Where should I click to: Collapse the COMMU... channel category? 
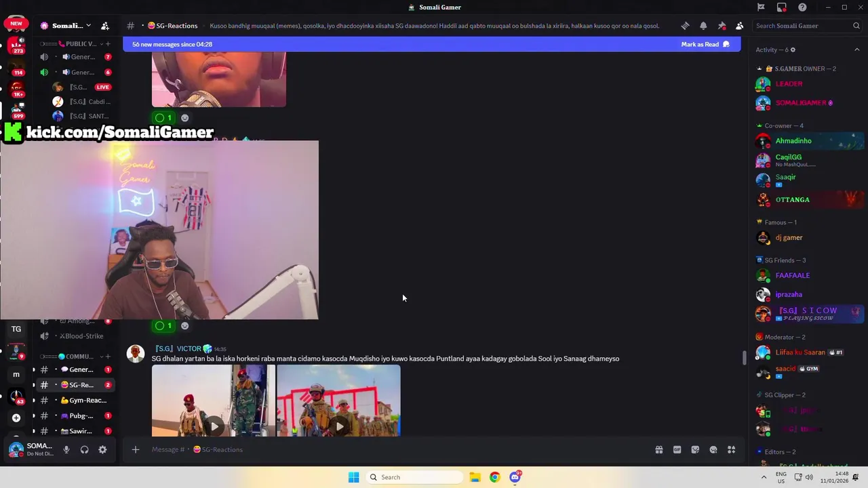pos(71,357)
